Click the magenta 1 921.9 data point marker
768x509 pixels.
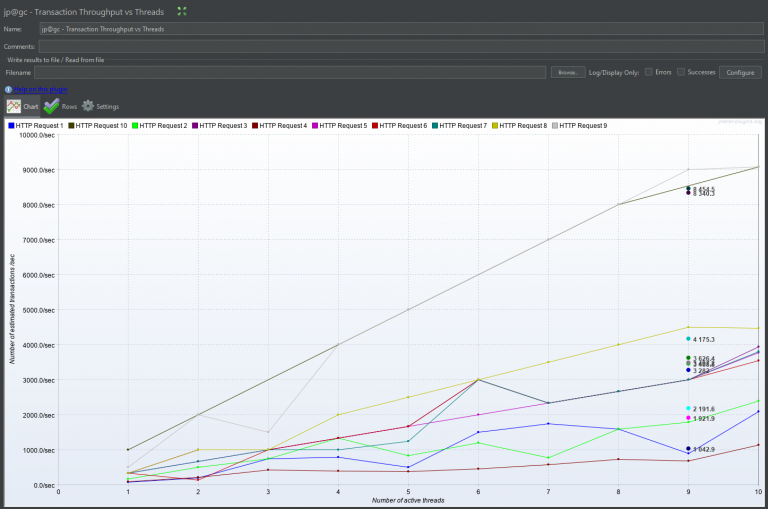(x=688, y=418)
